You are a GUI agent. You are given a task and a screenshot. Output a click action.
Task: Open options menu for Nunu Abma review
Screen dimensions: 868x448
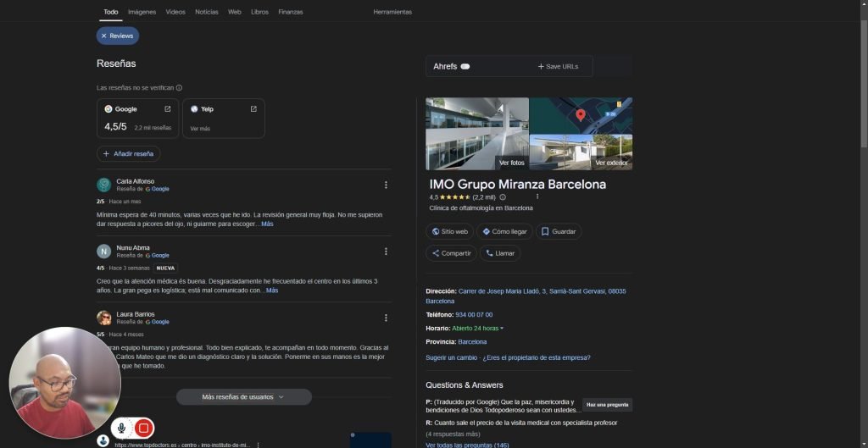click(x=386, y=252)
